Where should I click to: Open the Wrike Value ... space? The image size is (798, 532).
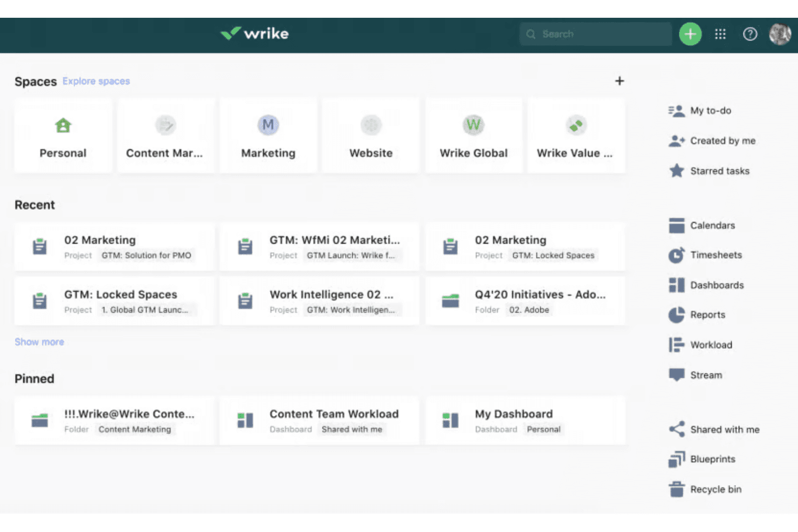pos(576,135)
